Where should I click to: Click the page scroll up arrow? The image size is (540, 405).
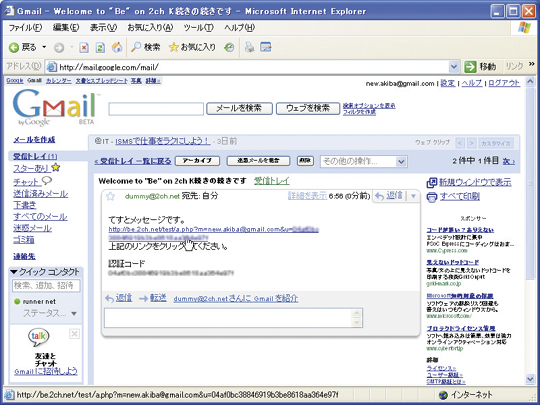coord(530,82)
